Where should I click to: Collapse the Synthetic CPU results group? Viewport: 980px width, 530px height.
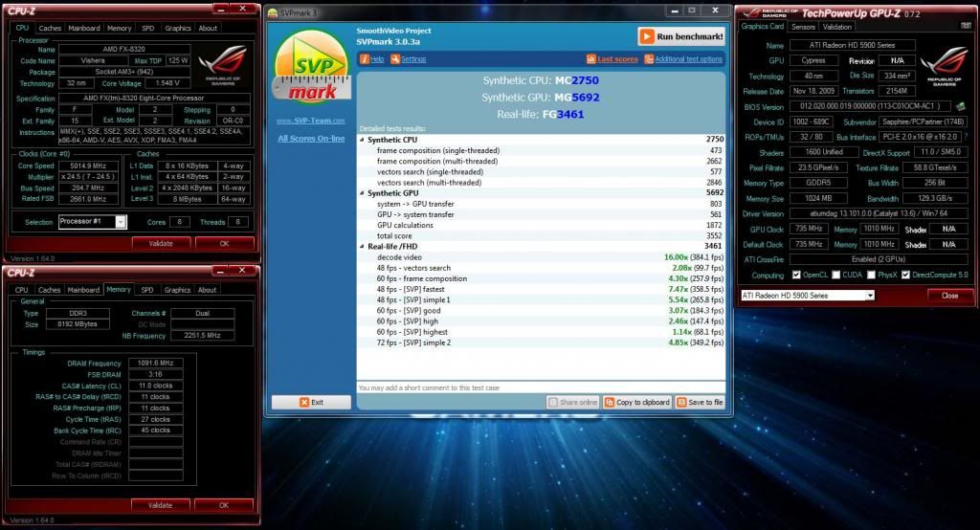[363, 140]
